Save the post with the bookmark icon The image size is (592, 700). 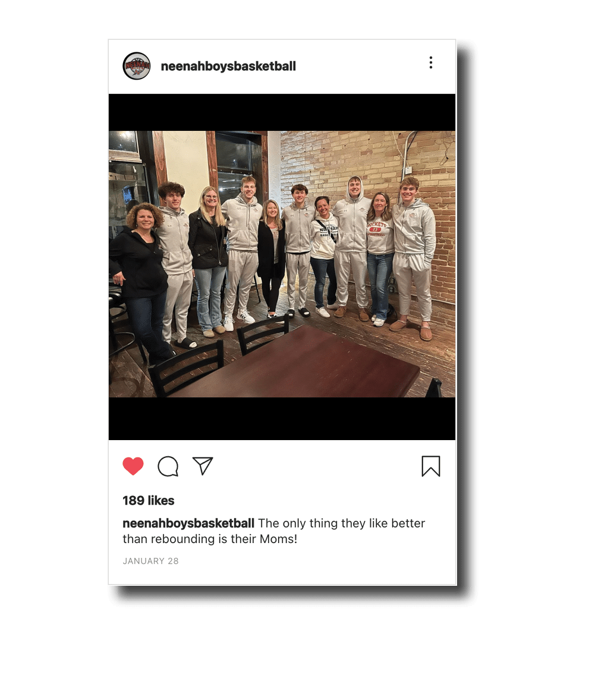(x=431, y=466)
